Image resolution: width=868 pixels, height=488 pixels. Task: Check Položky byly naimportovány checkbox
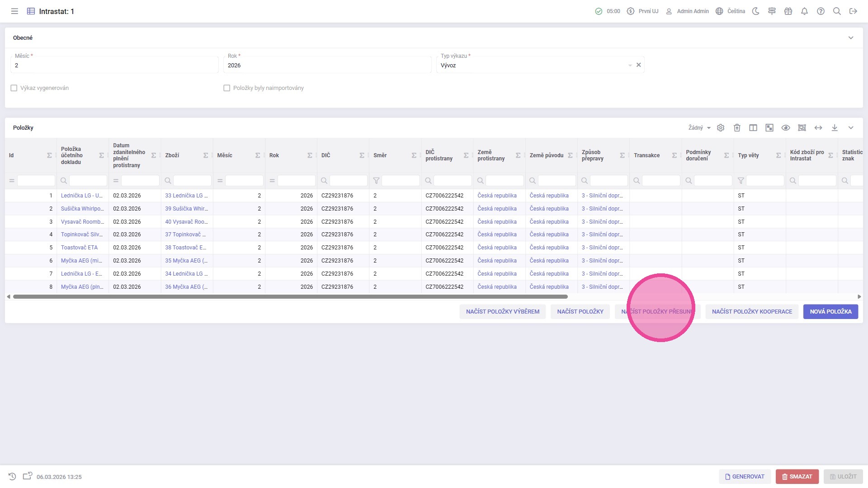[227, 88]
